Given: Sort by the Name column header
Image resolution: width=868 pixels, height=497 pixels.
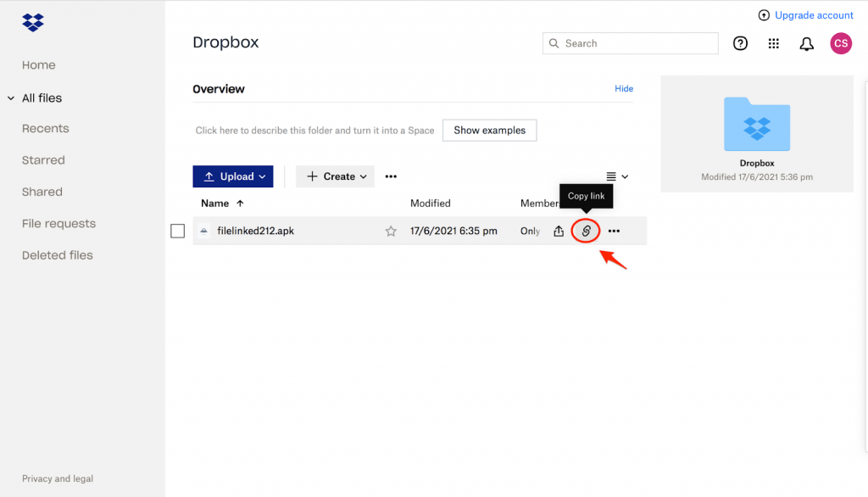Looking at the screenshot, I should click(x=214, y=204).
